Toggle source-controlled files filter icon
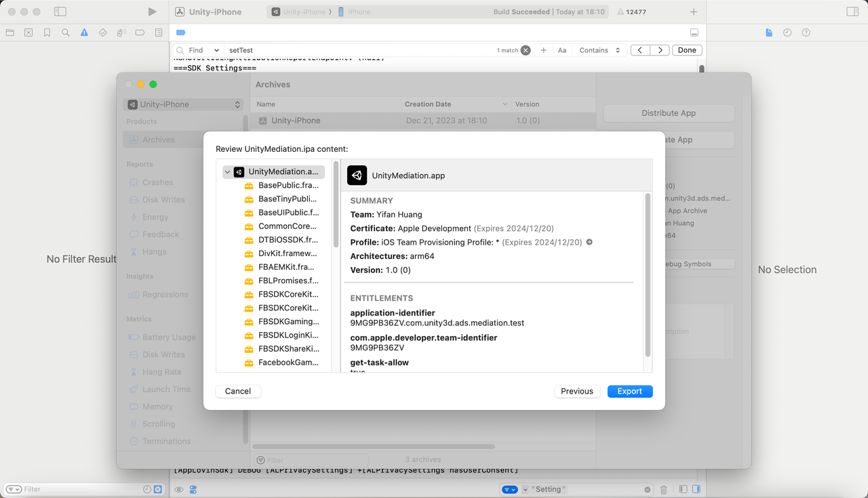Viewport: 868px width, 498px height. (158, 489)
